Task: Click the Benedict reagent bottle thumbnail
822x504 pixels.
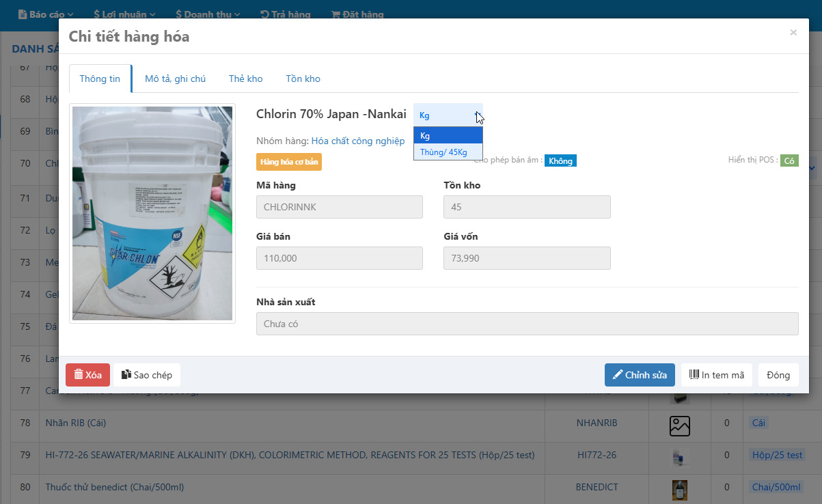Action: point(679,488)
